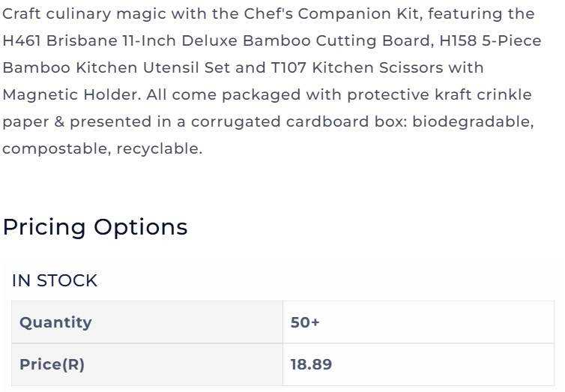Viewport: 565px width, 392px height.
Task: Select the 50+ quantity cell
Action: (x=418, y=322)
